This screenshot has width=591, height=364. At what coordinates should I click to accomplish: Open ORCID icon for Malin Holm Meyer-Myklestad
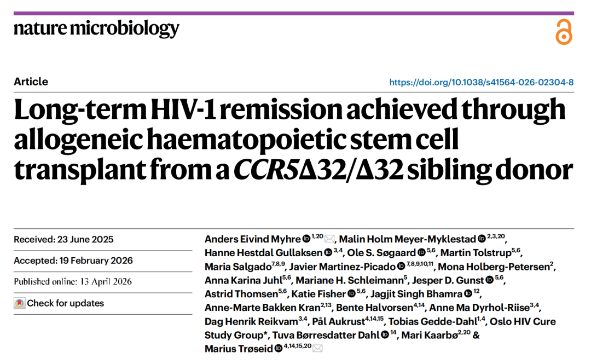point(482,239)
